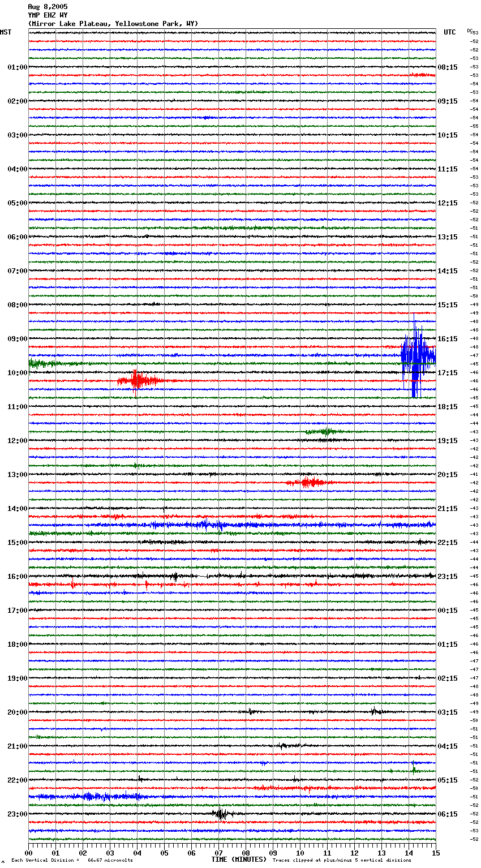Select the 14:00 MST time label
The image size is (481, 868).
[x=17, y=509]
